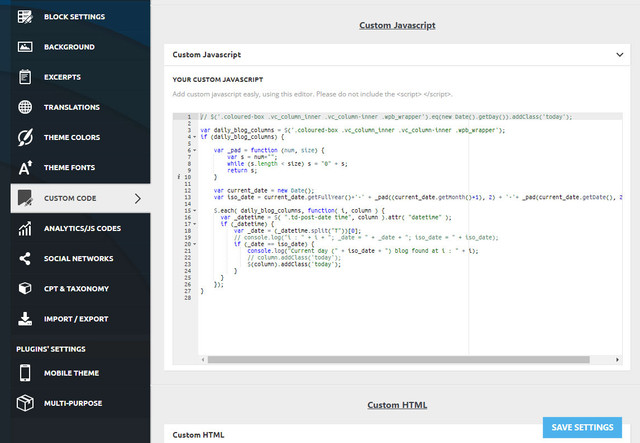Click the console.log code line 21
The width and height of the screenshot is (640, 443).
362,251
